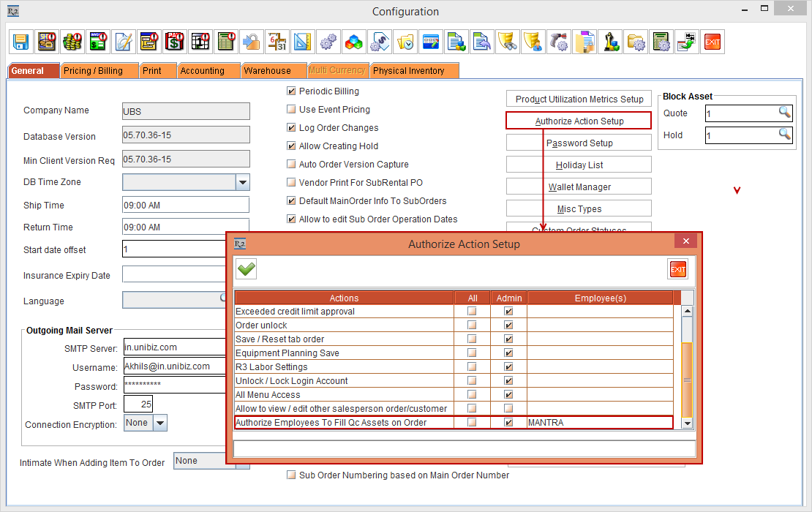Open the Connection Encryption dropdown
812x512 pixels.
160,423
